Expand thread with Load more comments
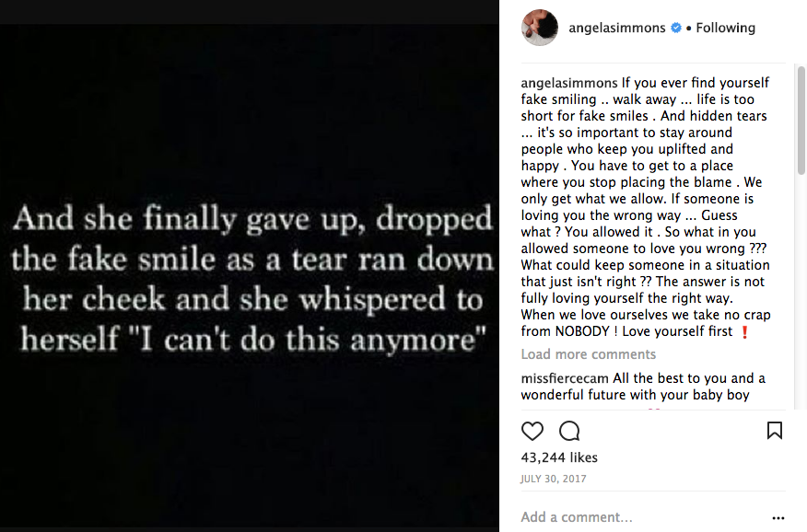 click(x=588, y=354)
